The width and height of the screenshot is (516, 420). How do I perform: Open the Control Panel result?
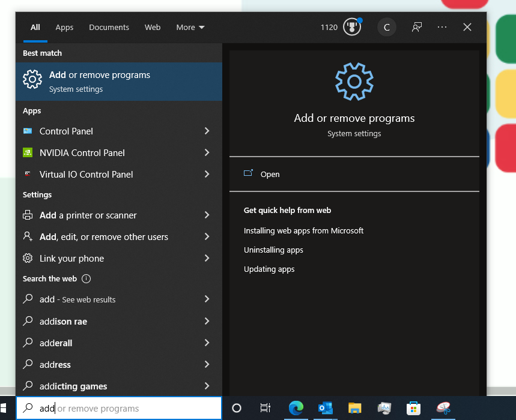coord(119,131)
